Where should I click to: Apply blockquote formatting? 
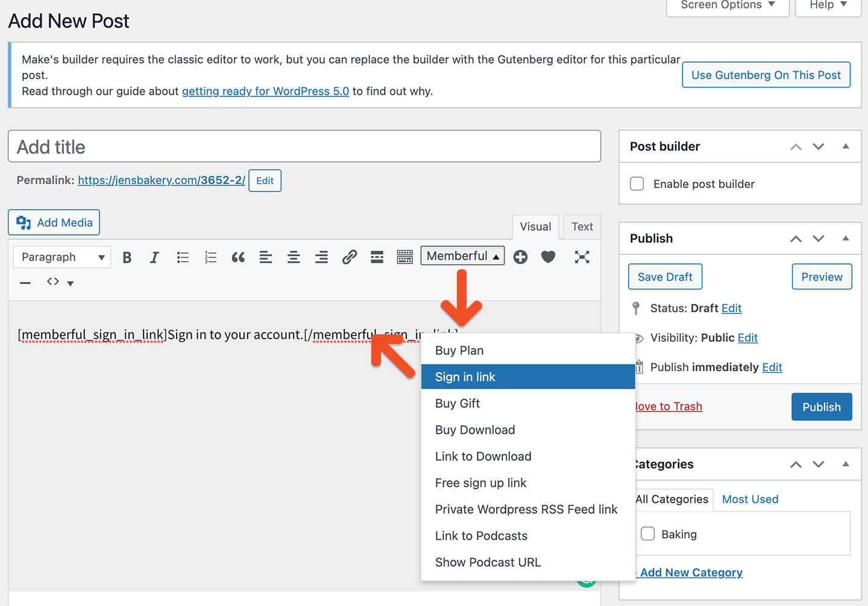(238, 257)
